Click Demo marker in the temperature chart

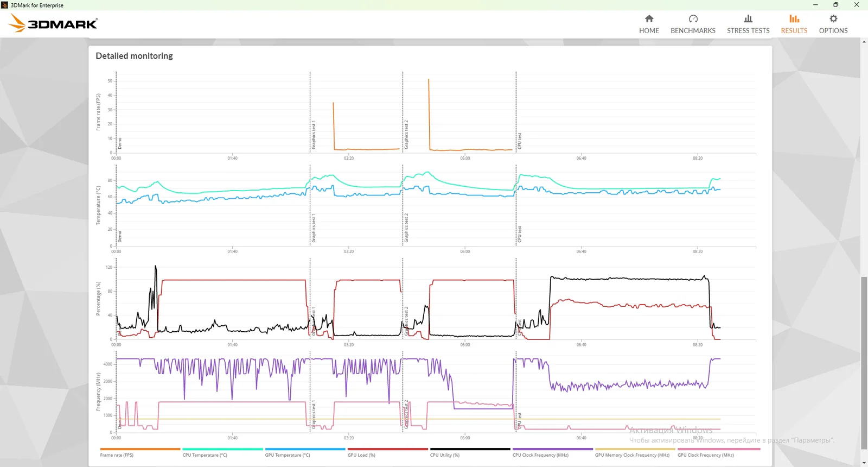tap(120, 237)
